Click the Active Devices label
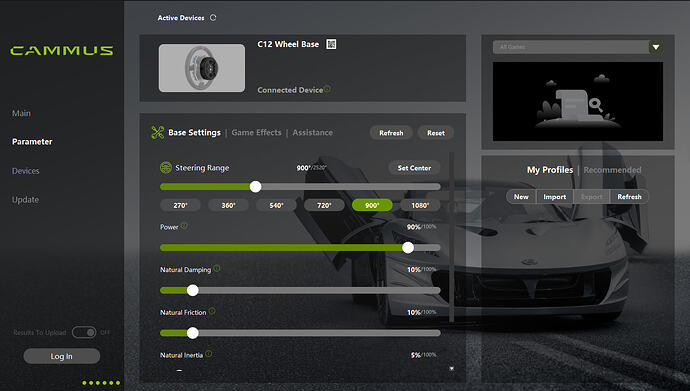The height and width of the screenshot is (391, 690). click(x=181, y=18)
